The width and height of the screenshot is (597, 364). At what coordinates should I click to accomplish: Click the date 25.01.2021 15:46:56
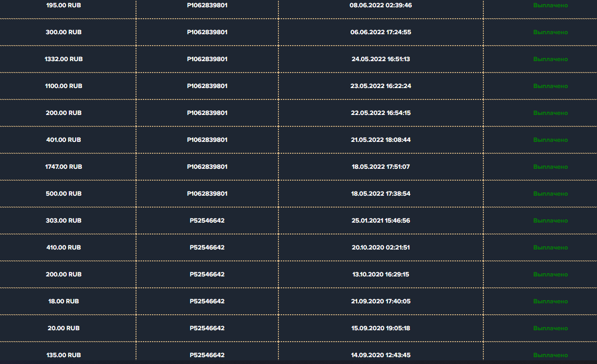(x=381, y=221)
